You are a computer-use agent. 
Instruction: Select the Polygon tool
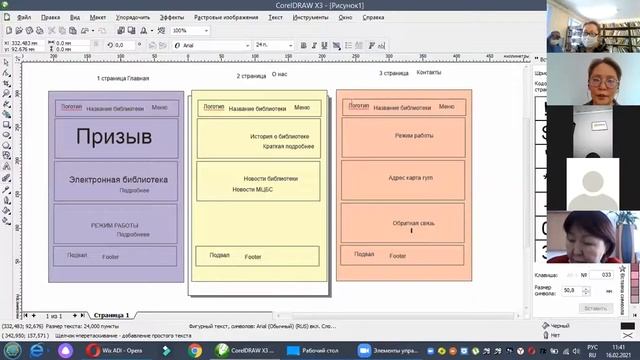[6, 145]
